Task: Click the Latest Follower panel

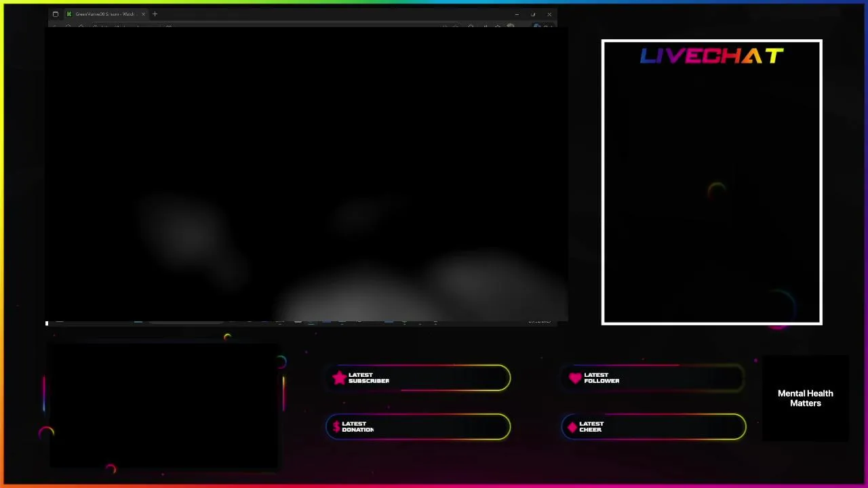Action: point(654,378)
